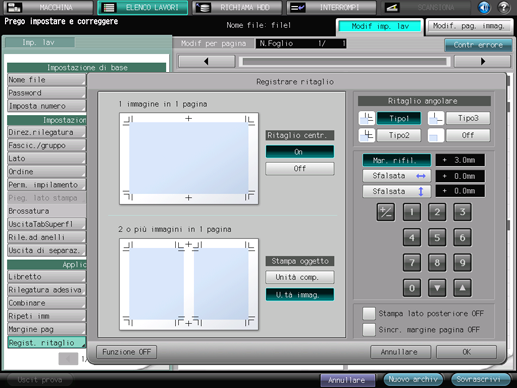Open Perm. impilamento setting
517x388 pixels.
tap(46, 185)
